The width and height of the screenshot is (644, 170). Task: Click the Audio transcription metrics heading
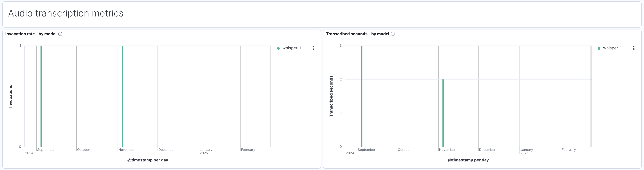(x=66, y=13)
